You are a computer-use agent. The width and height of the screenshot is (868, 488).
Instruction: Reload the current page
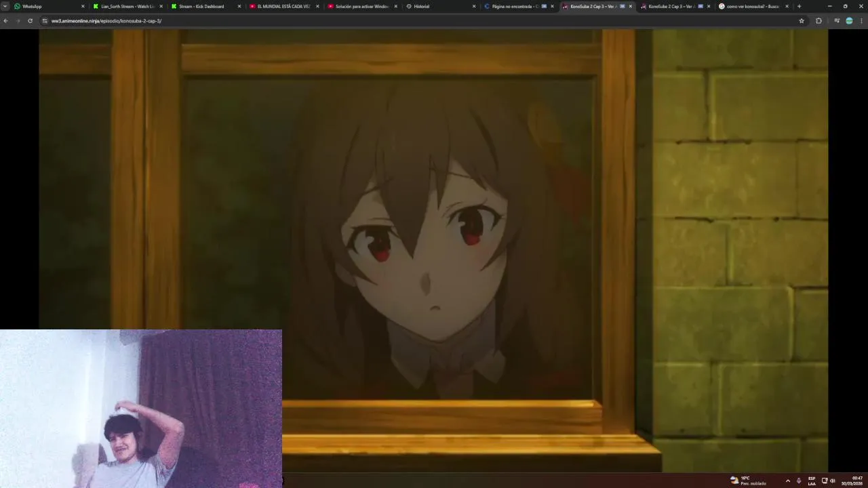tap(30, 21)
